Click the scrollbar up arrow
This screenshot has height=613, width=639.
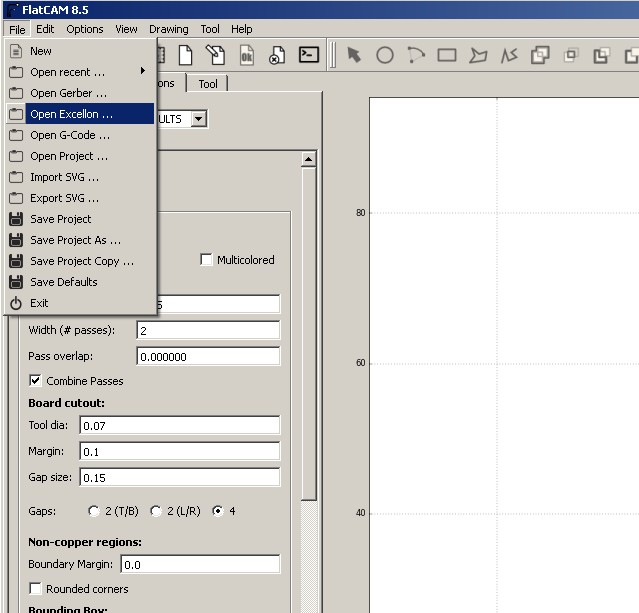(x=308, y=159)
